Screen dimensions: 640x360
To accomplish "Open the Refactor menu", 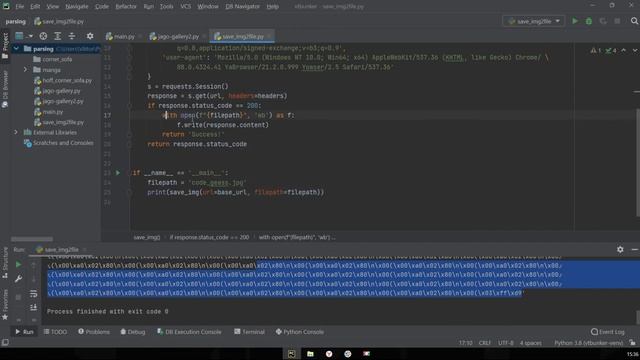I will [x=126, y=7].
